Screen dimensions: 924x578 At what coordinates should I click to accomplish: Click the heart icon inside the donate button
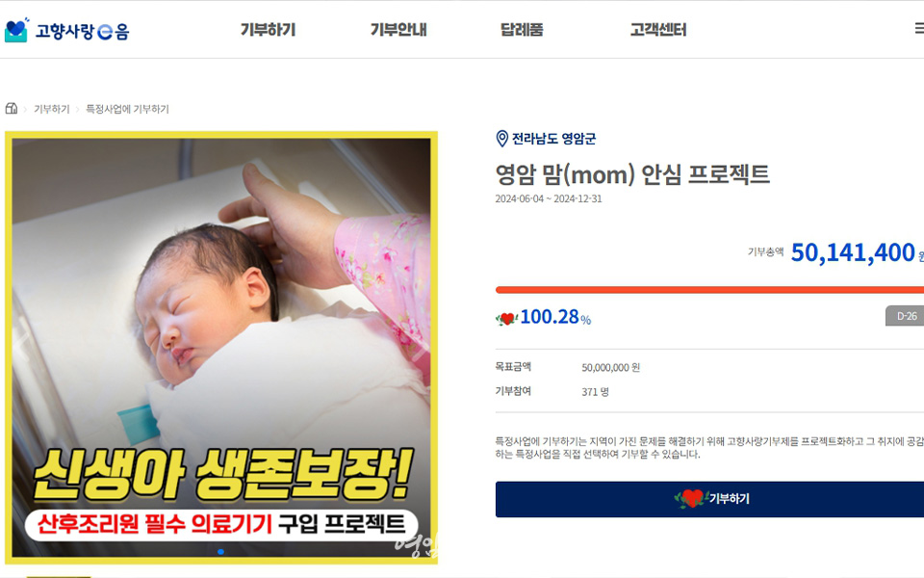(x=691, y=499)
